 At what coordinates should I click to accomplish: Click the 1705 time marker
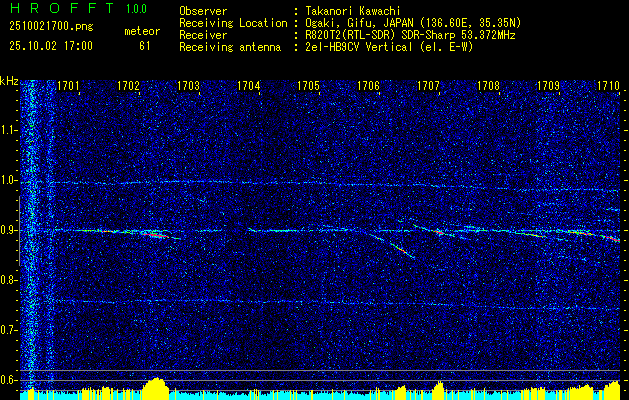[x=308, y=85]
